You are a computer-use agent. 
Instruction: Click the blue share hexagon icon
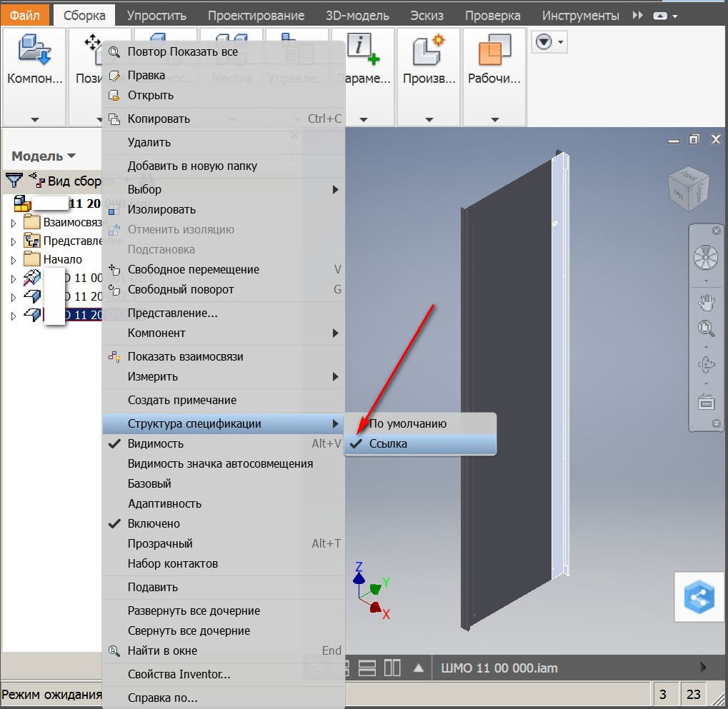[699, 597]
